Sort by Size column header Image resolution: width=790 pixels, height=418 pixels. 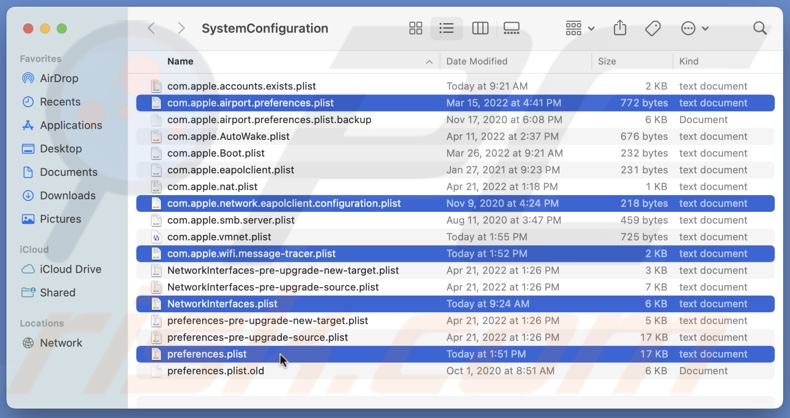[607, 61]
